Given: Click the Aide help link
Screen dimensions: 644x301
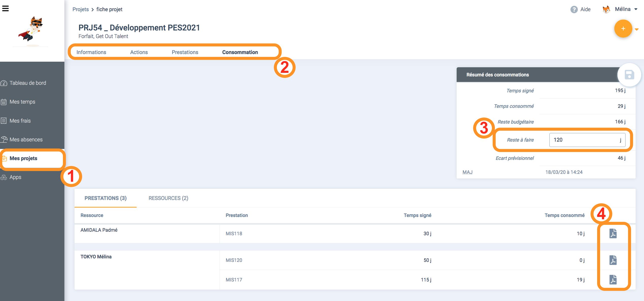Looking at the screenshot, I should pyautogui.click(x=585, y=10).
